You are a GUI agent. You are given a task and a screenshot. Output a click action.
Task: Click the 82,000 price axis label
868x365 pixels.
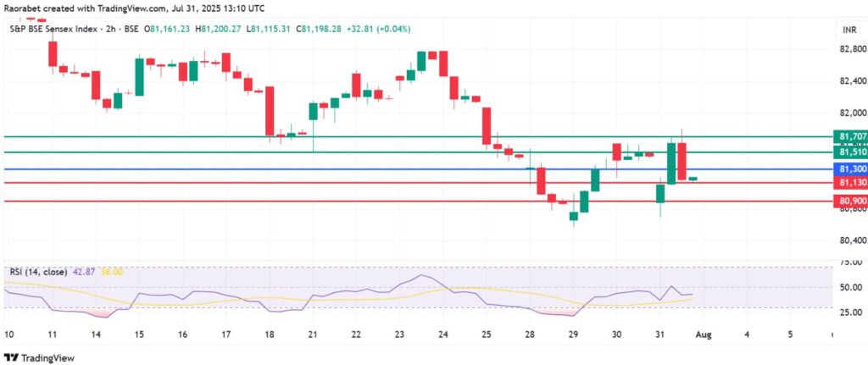coord(853,113)
